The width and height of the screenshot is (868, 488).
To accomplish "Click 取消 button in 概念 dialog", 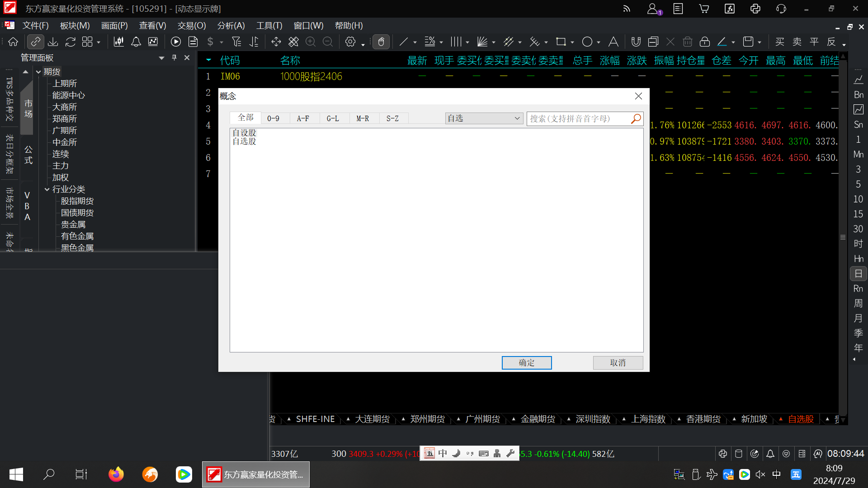I will pyautogui.click(x=618, y=363).
